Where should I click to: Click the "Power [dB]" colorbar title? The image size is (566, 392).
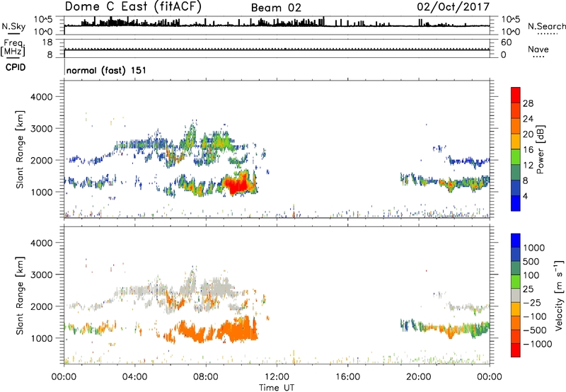click(x=540, y=149)
